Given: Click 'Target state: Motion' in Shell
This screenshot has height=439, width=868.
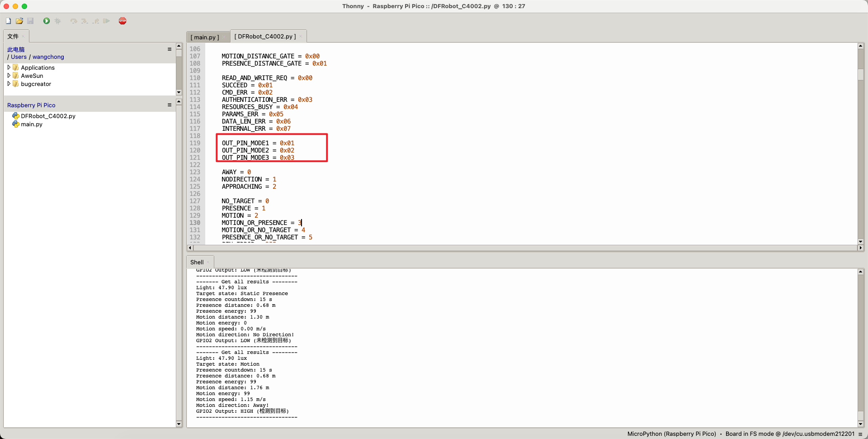Looking at the screenshot, I should pyautogui.click(x=227, y=364).
